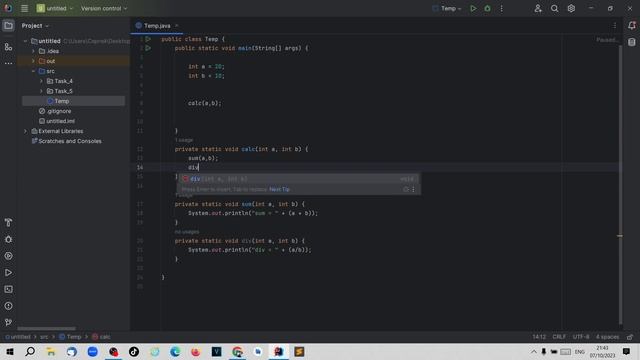Open the Run tool window
Viewport: 640px width, 360px height.
[8, 272]
